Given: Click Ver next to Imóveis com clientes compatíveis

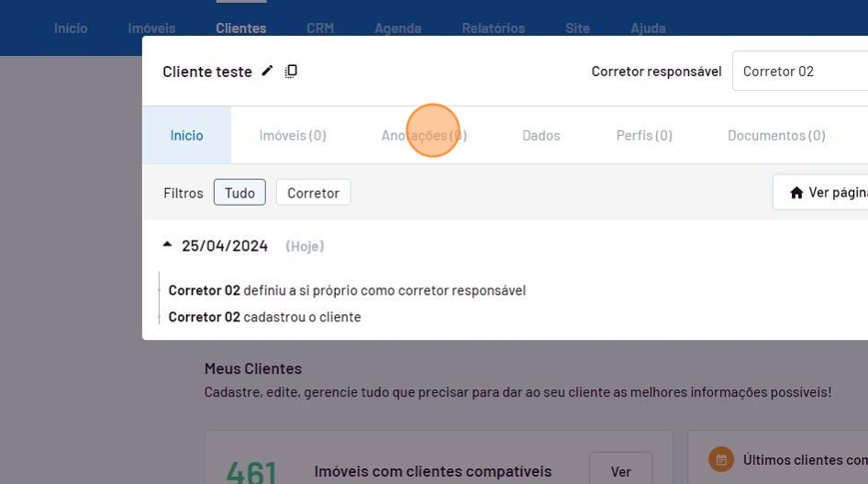Looking at the screenshot, I should [x=620, y=471].
